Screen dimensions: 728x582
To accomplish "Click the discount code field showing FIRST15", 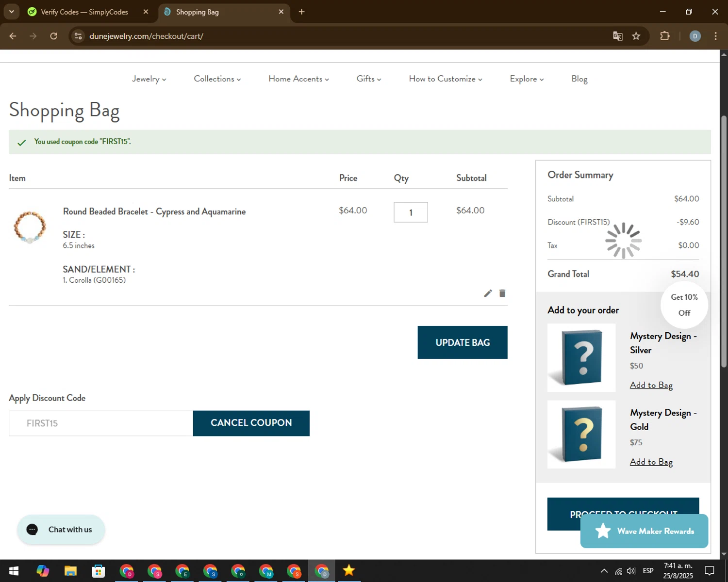I will point(101,423).
